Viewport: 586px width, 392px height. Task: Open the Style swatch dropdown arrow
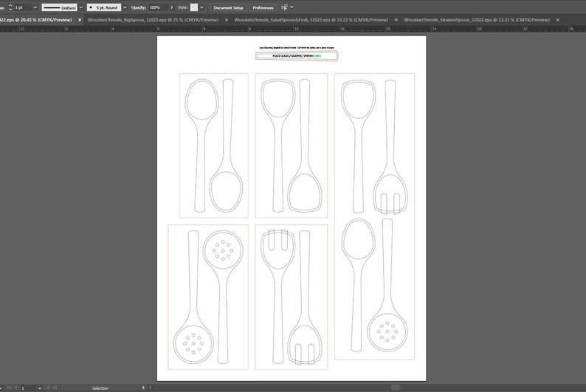[201, 7]
